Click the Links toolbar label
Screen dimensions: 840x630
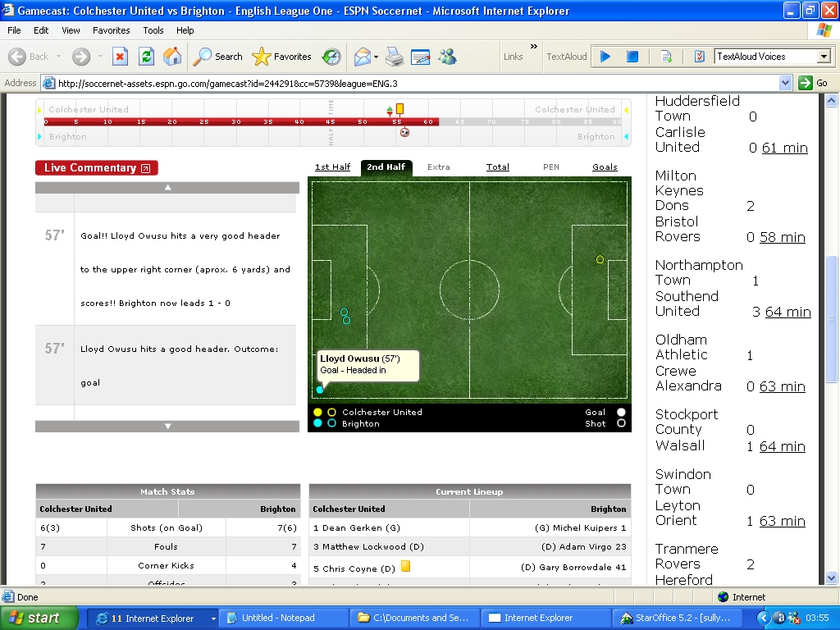(x=513, y=57)
